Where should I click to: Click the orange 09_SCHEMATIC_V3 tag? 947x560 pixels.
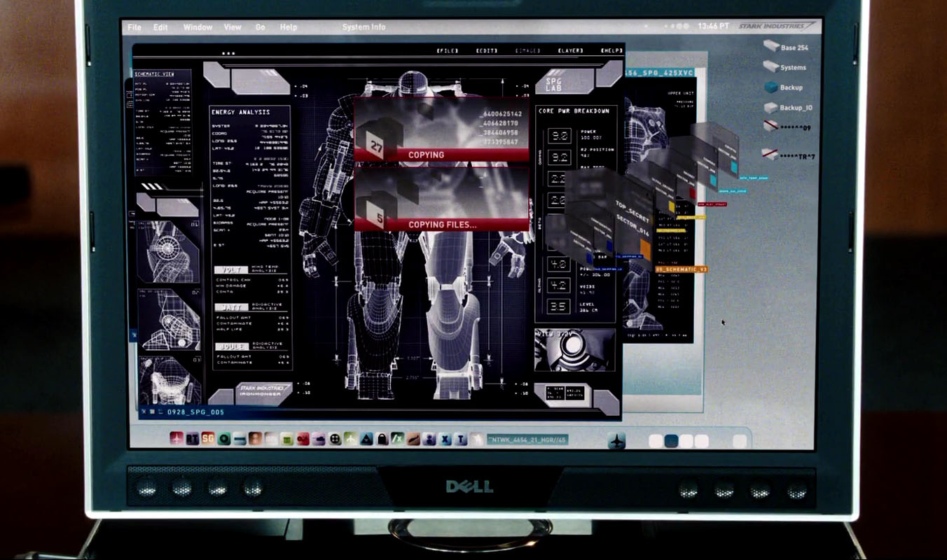click(680, 269)
